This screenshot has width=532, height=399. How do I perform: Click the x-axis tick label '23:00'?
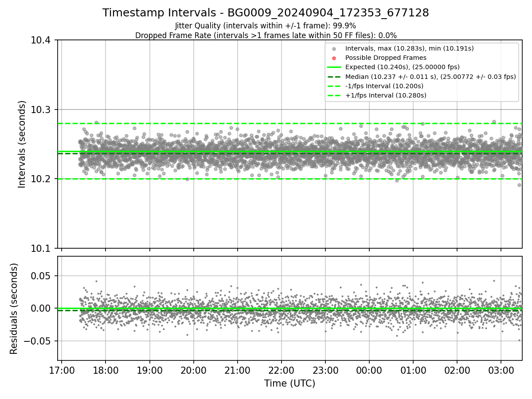[325, 370]
